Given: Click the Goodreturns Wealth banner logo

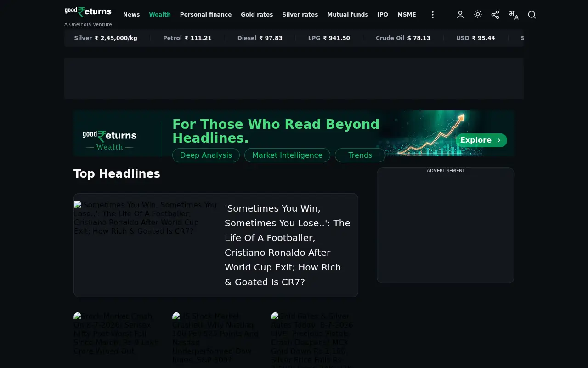Looking at the screenshot, I should 110,140.
